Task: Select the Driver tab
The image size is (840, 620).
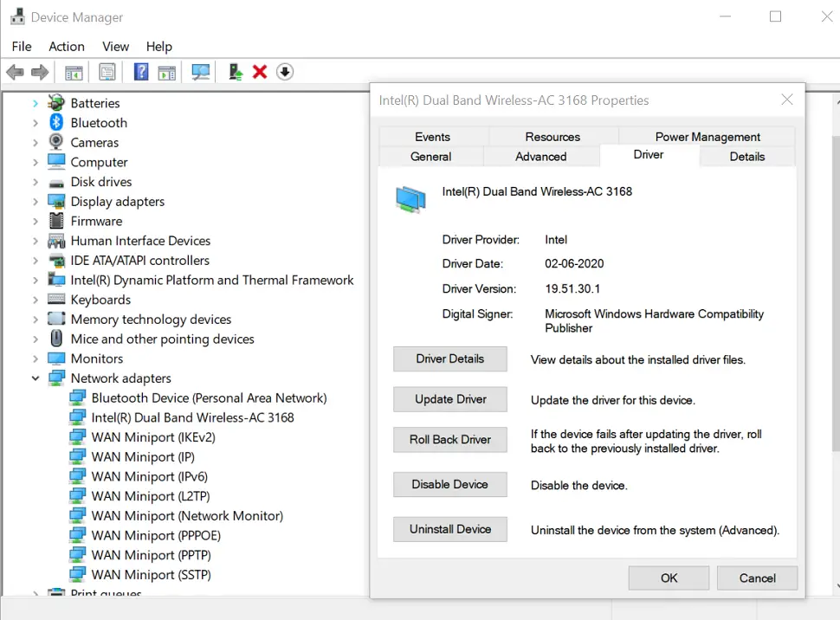Action: pyautogui.click(x=649, y=155)
